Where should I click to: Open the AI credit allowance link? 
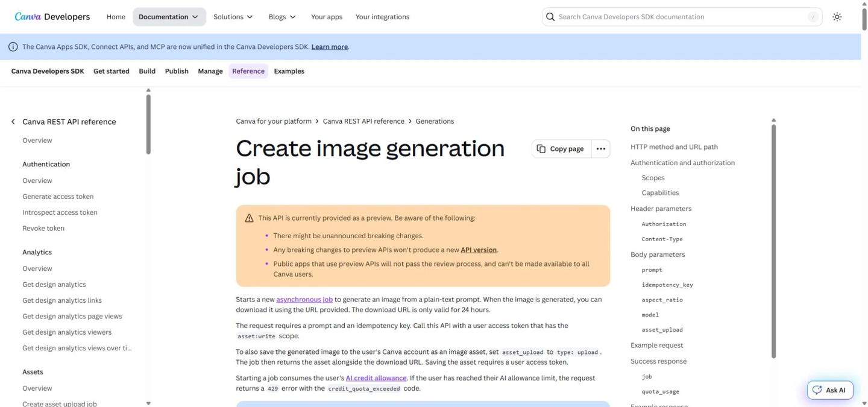pos(376,378)
